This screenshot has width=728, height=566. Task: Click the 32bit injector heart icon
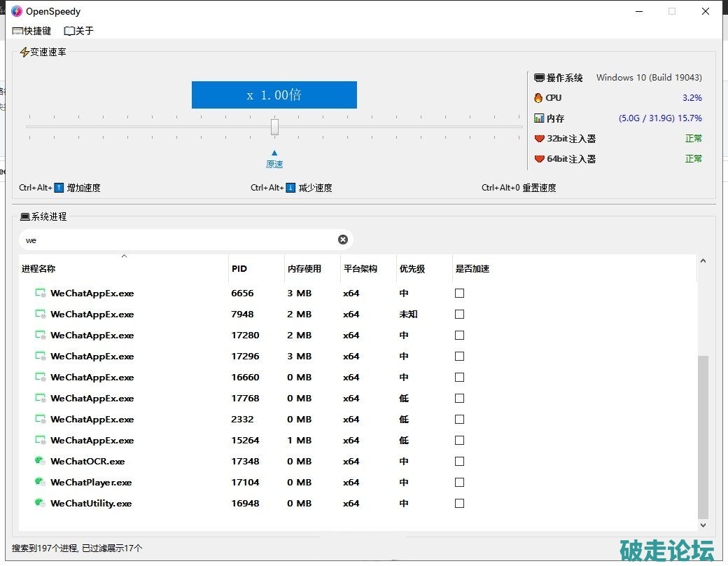point(538,139)
